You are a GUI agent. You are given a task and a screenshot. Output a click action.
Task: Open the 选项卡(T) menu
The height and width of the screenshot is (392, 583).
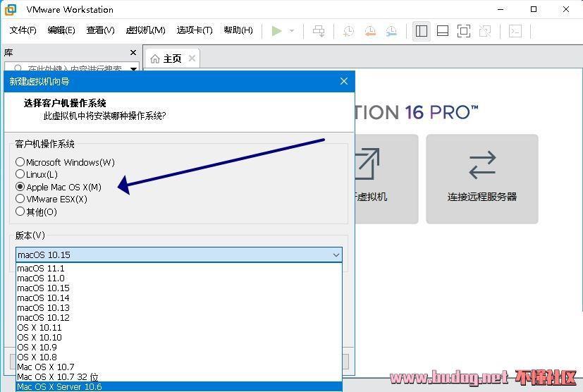[x=195, y=30]
